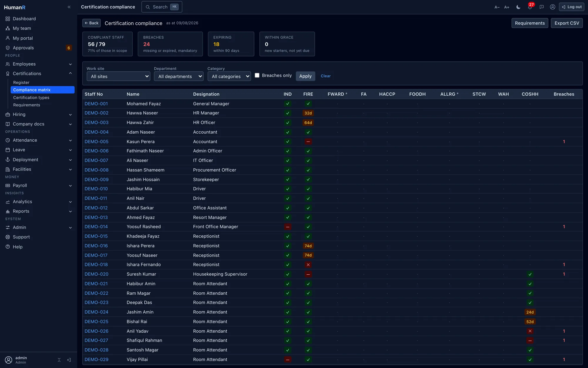Click Anil Yadav's expired COSHH cross
588x368 pixels.
pos(530,331)
